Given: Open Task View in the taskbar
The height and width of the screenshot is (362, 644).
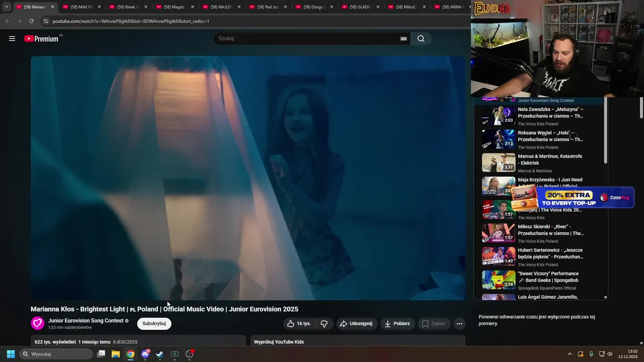Looking at the screenshot, I should (x=101, y=354).
